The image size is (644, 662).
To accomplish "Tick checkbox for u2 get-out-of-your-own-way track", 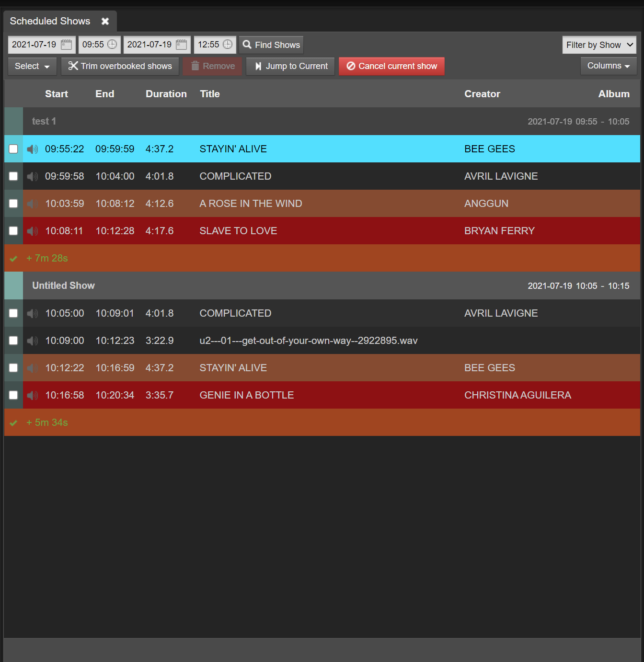I will point(13,341).
